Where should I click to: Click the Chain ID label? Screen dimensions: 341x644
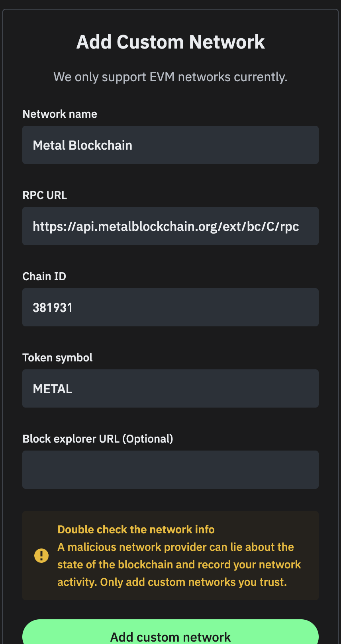pos(44,276)
